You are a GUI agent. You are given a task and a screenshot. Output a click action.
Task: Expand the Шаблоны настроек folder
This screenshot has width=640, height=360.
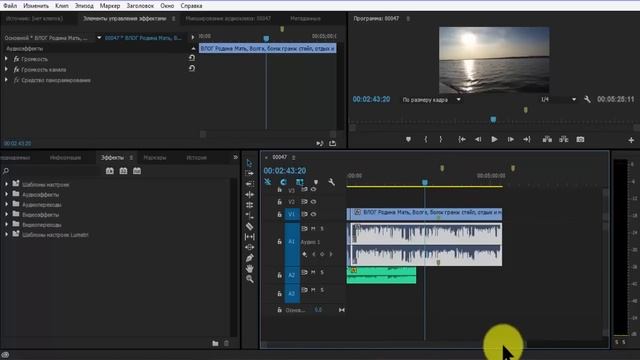6,184
